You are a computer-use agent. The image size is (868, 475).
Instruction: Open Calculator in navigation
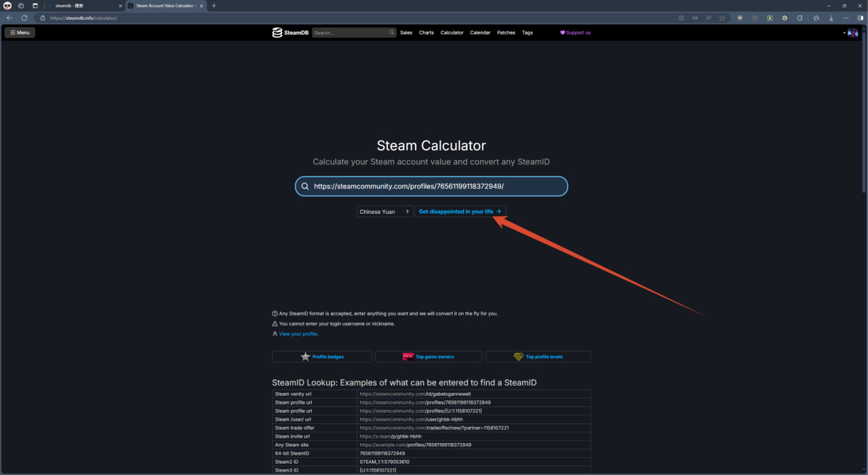452,33
